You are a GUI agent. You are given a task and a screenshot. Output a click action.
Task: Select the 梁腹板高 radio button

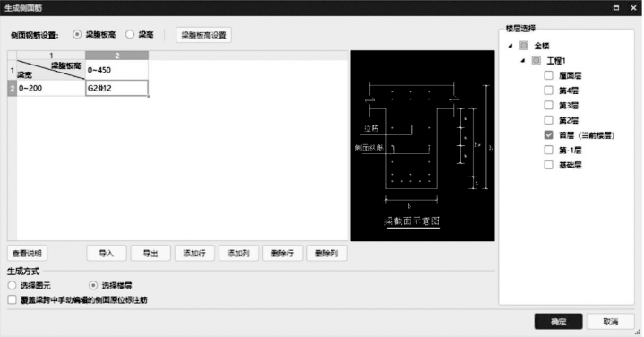tap(77, 35)
